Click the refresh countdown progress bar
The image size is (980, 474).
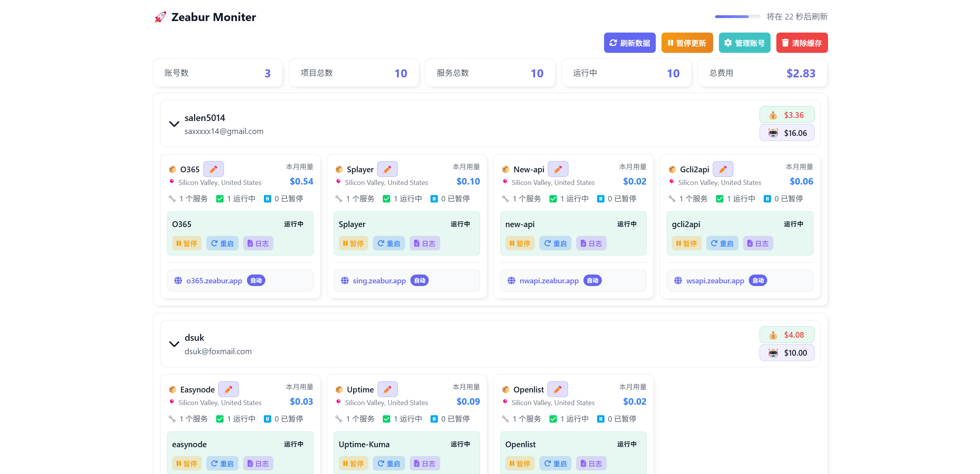click(737, 17)
